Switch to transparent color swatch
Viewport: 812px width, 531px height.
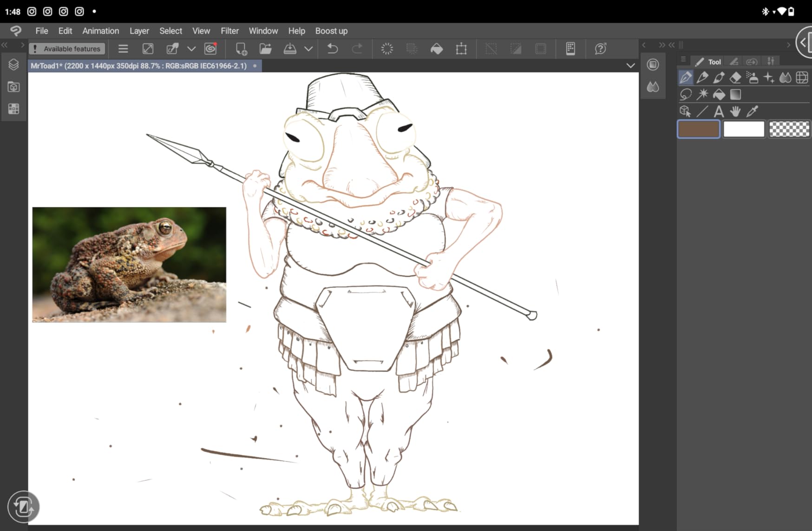(789, 129)
